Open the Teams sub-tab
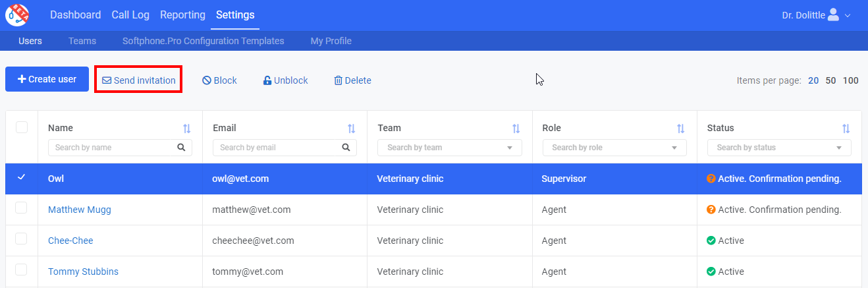The image size is (868, 288). click(x=82, y=41)
